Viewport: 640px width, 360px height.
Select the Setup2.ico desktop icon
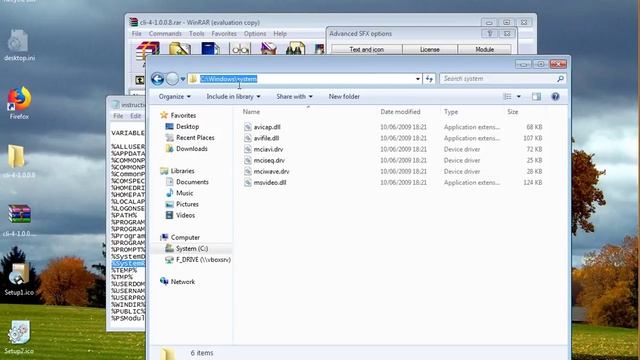[x=19, y=338]
